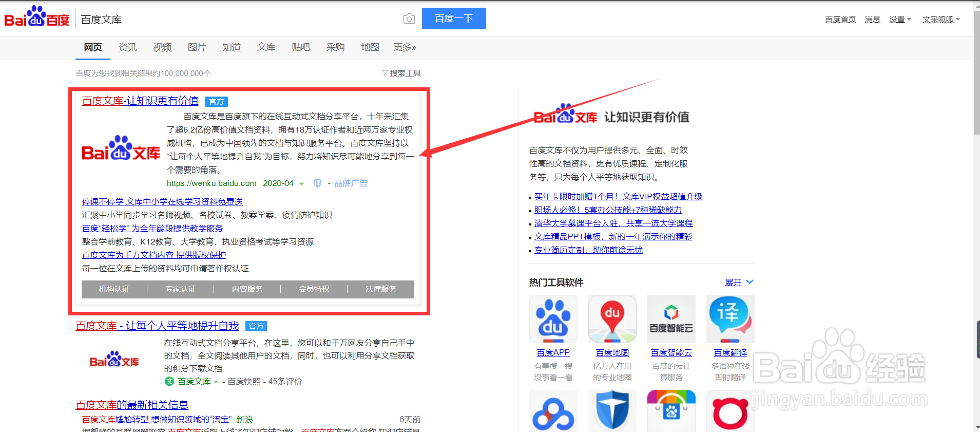
Task: Click the Baidu文库 banner logo in right panel
Action: [565, 114]
